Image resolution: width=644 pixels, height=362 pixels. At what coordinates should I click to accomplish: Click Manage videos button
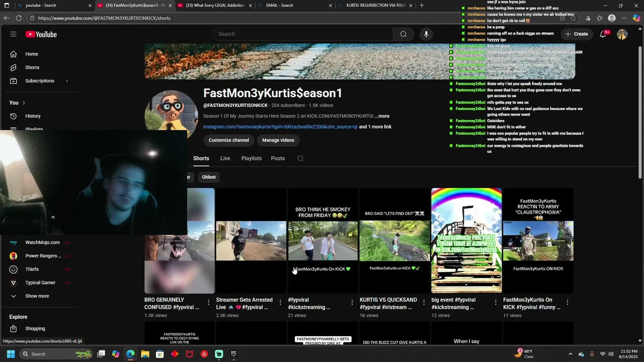278,140
